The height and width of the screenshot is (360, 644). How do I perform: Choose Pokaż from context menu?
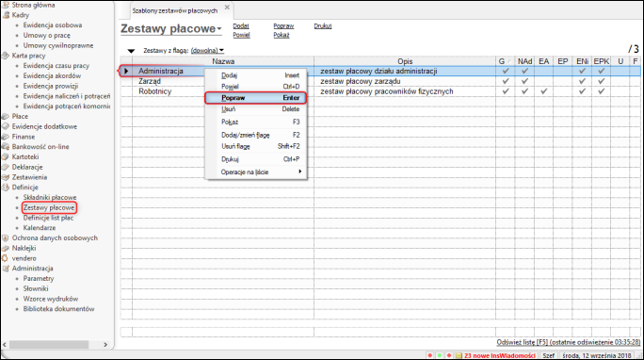[256, 123]
